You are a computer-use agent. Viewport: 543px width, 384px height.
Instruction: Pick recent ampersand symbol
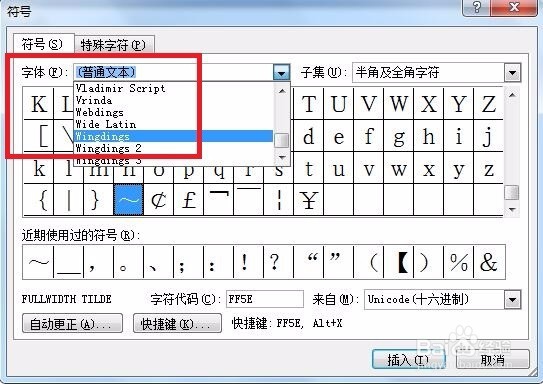(489, 262)
